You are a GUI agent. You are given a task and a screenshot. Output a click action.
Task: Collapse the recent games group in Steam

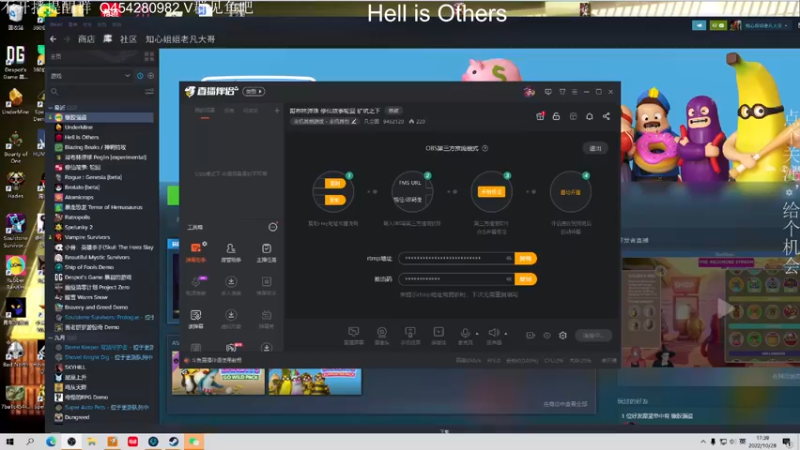coord(51,108)
